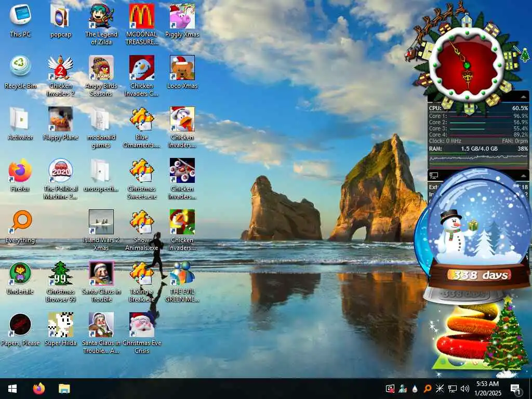Collapse the network meter gadget with the up arrow

(524, 176)
